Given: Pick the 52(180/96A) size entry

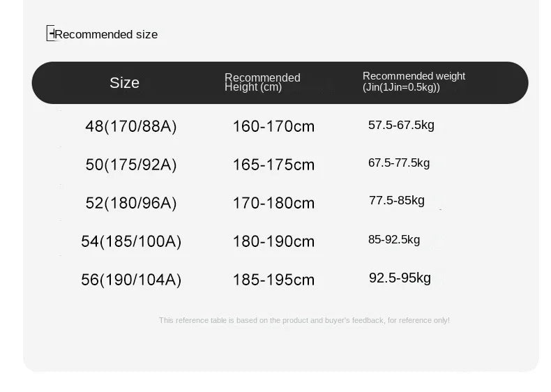Looking at the screenshot, I should (130, 203).
